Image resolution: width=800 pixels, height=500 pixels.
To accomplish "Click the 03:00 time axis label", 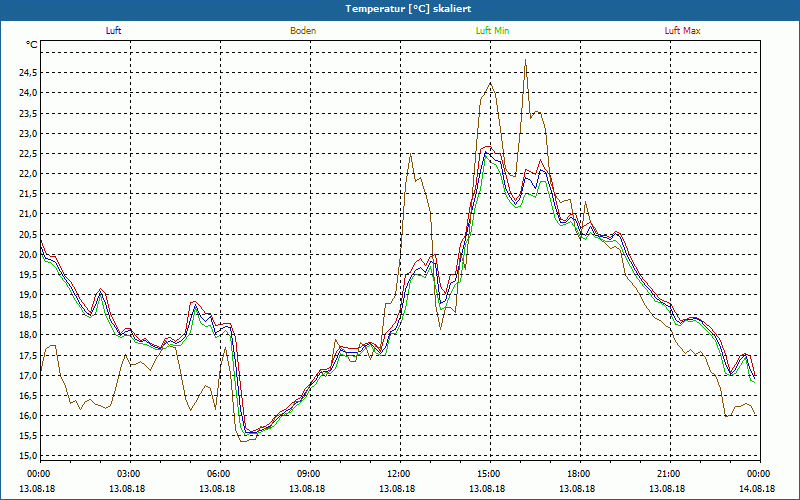I will [129, 474].
